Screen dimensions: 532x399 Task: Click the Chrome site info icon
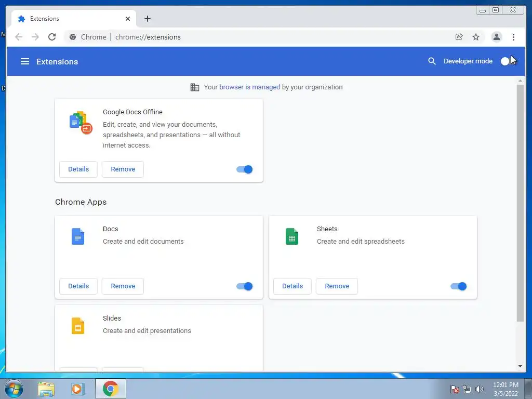pos(73,37)
